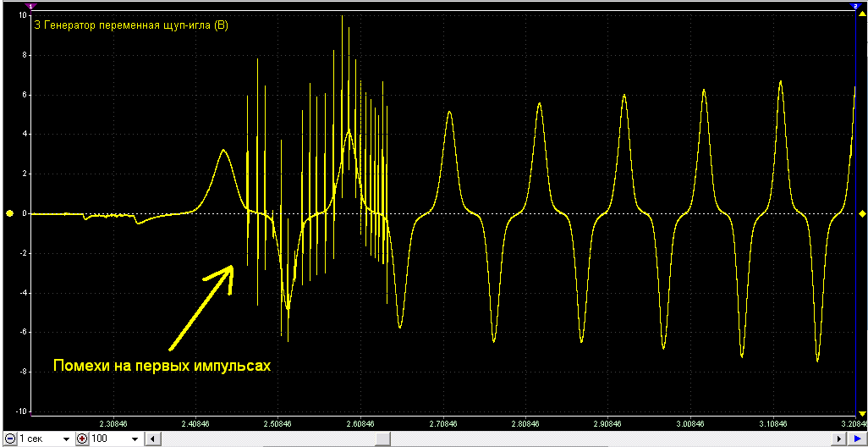
Task: Select purple cursor marker 1 at top
Action: (x=31, y=6)
